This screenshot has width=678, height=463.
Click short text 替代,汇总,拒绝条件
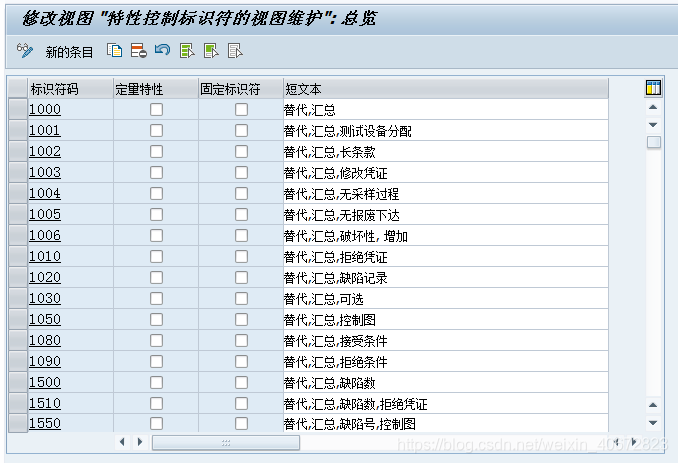coord(336,362)
